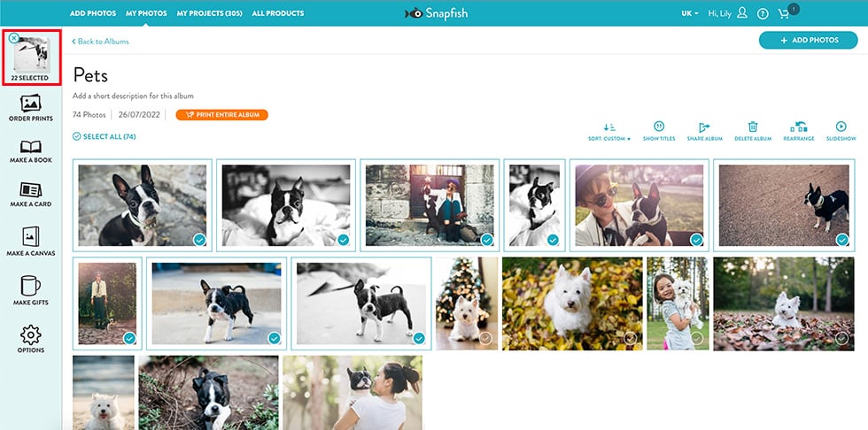
Task: Open the All Products menu
Action: [x=278, y=13]
